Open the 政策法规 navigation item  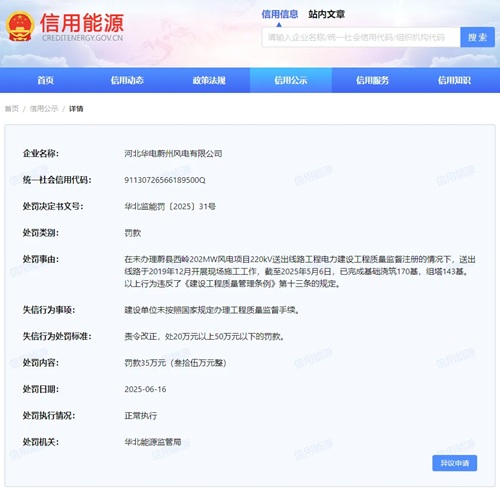click(x=209, y=80)
